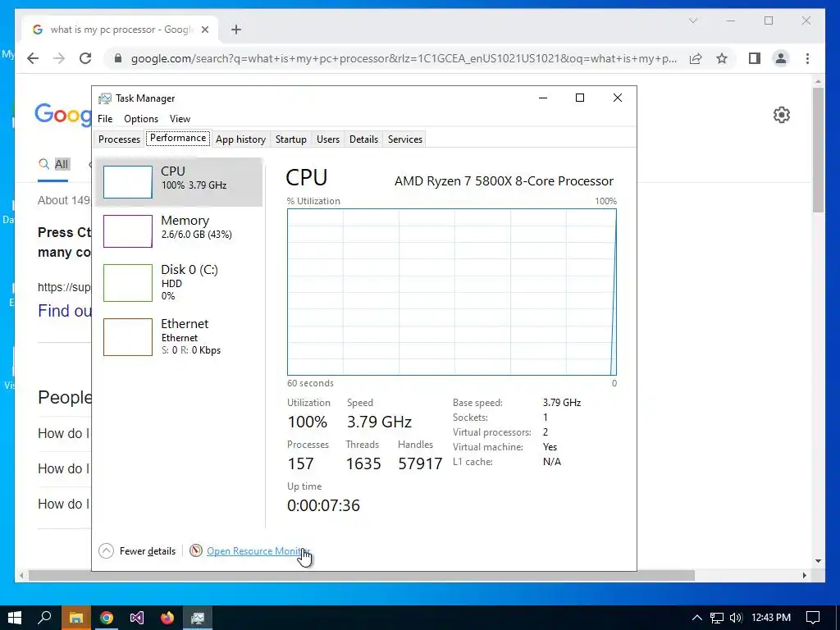Image resolution: width=840 pixels, height=630 pixels.
Task: Select Memory in the performance sidebar
Action: (x=179, y=231)
